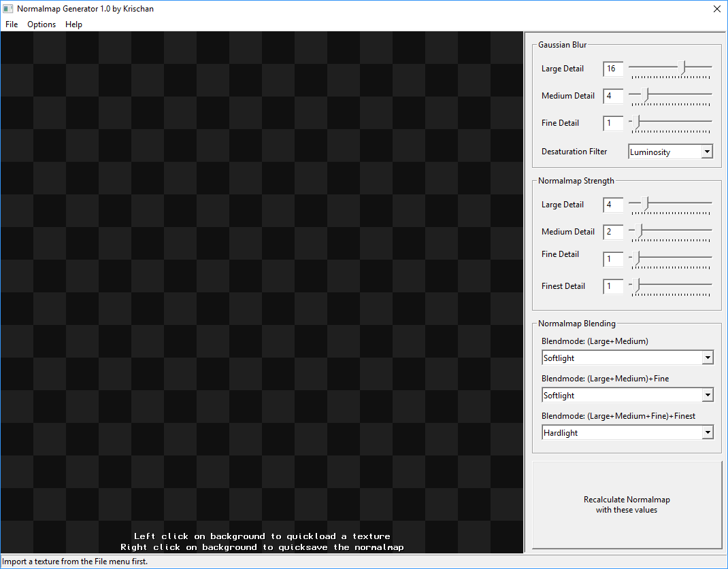728x569 pixels.
Task: Click the 'Normalmap Blending' group title
Action: pyautogui.click(x=577, y=324)
